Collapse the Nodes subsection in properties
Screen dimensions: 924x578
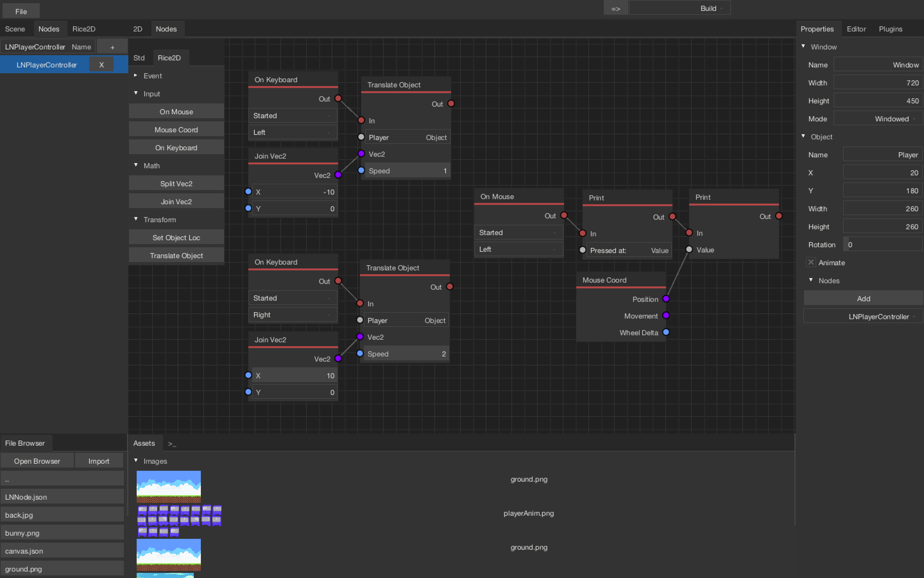point(811,280)
